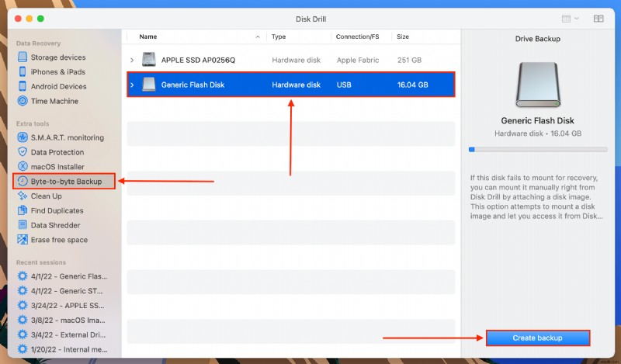Click gear icon of 3/4/22 External Dri session
The height and width of the screenshot is (364, 621).
click(x=23, y=335)
